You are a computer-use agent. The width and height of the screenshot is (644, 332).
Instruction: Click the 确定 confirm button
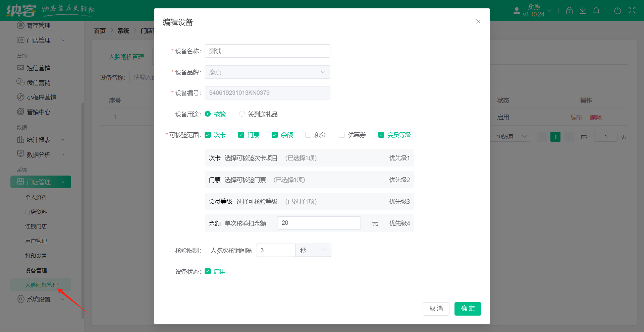(x=468, y=309)
